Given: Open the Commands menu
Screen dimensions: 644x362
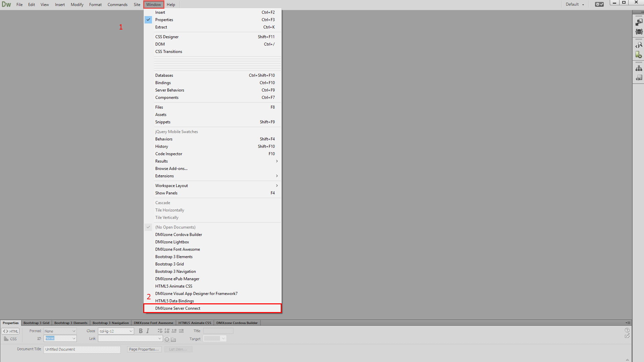Looking at the screenshot, I should (117, 4).
